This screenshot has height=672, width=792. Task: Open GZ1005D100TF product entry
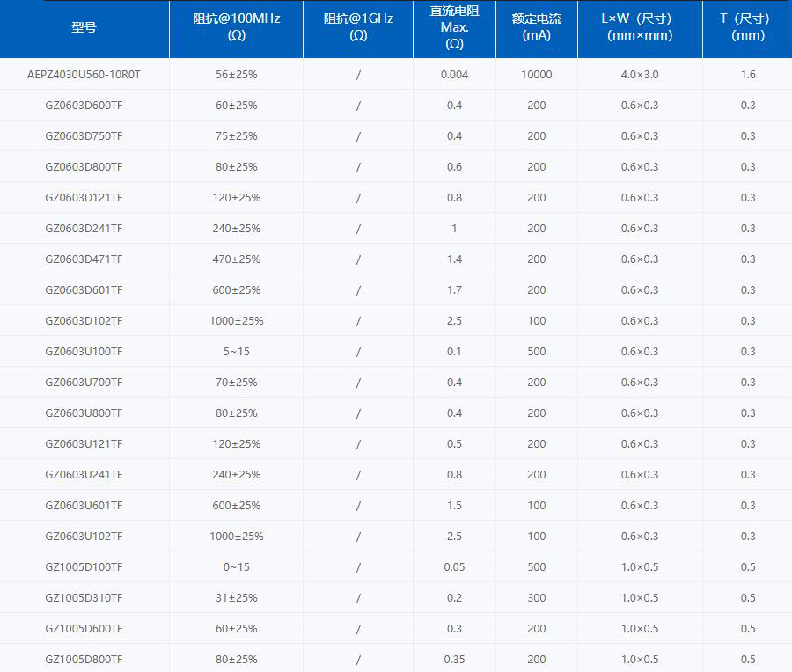pos(84,567)
